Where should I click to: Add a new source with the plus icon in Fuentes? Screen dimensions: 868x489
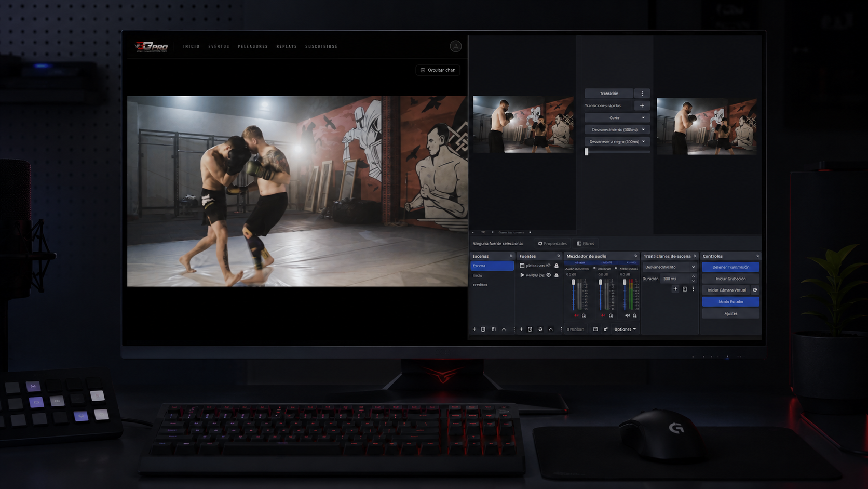(521, 329)
